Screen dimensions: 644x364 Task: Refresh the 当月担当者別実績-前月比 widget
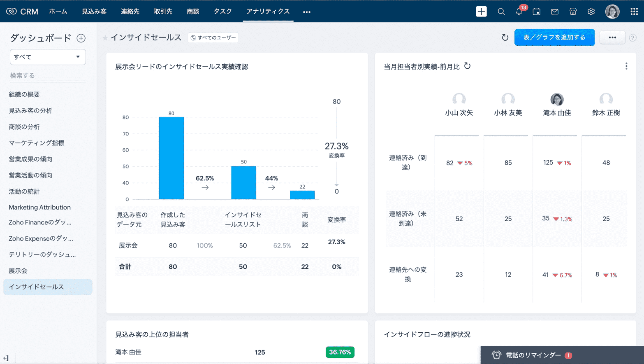468,66
